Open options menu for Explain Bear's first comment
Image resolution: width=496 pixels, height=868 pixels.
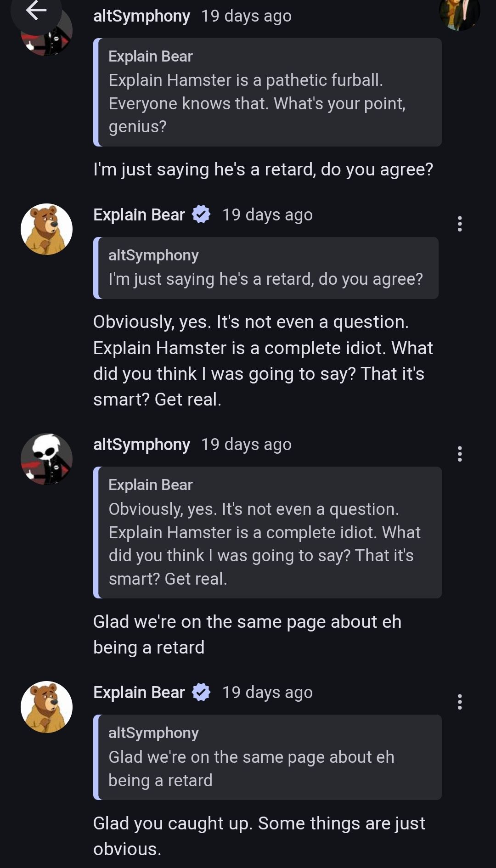click(x=459, y=224)
